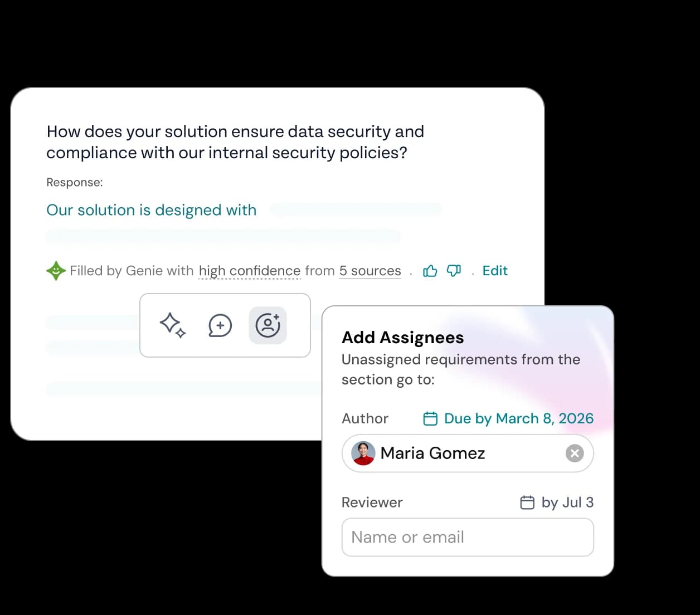Click the calendar icon beside Jul 3

click(x=527, y=502)
